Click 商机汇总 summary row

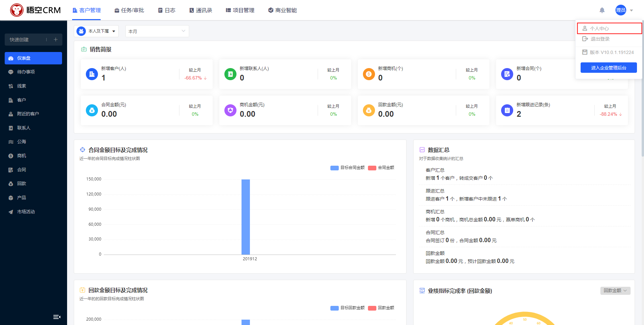click(x=525, y=216)
